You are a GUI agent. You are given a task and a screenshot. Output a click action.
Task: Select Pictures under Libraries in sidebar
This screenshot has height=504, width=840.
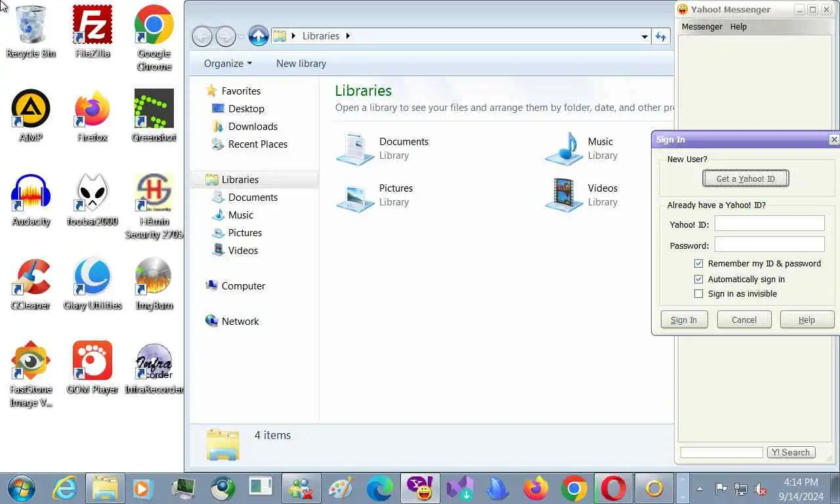click(x=245, y=233)
